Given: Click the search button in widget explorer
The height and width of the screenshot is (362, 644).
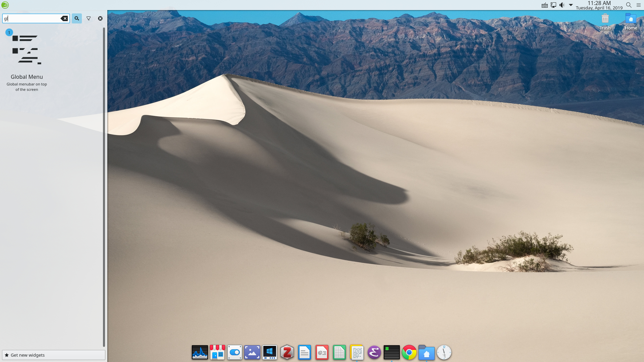Looking at the screenshot, I should (x=76, y=18).
